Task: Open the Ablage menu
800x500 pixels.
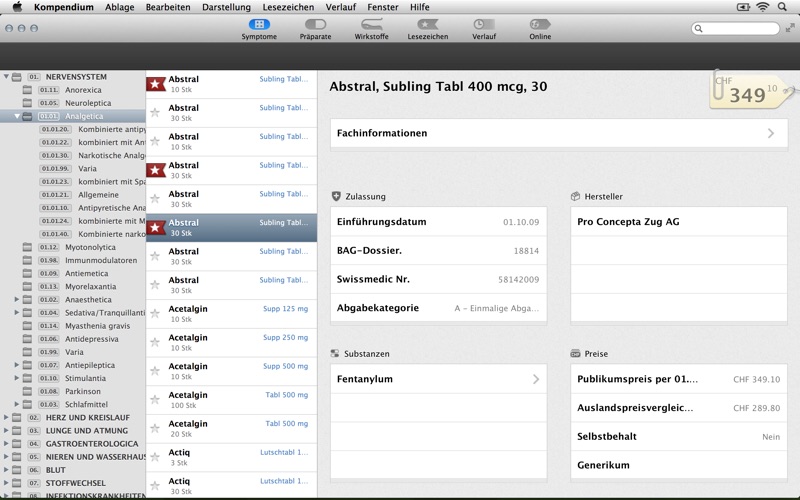Action: click(x=119, y=7)
